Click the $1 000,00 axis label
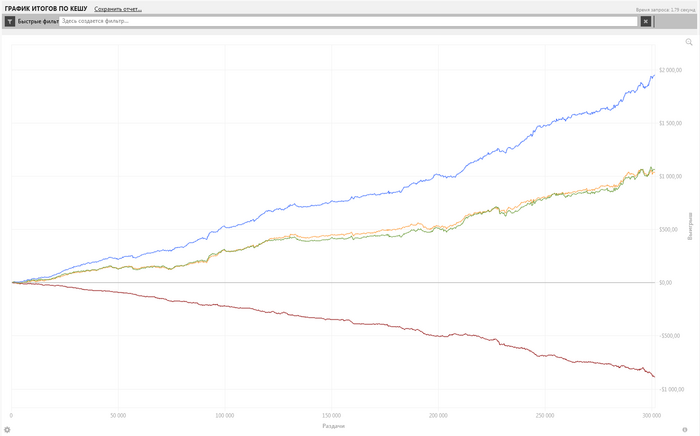 [x=671, y=176]
